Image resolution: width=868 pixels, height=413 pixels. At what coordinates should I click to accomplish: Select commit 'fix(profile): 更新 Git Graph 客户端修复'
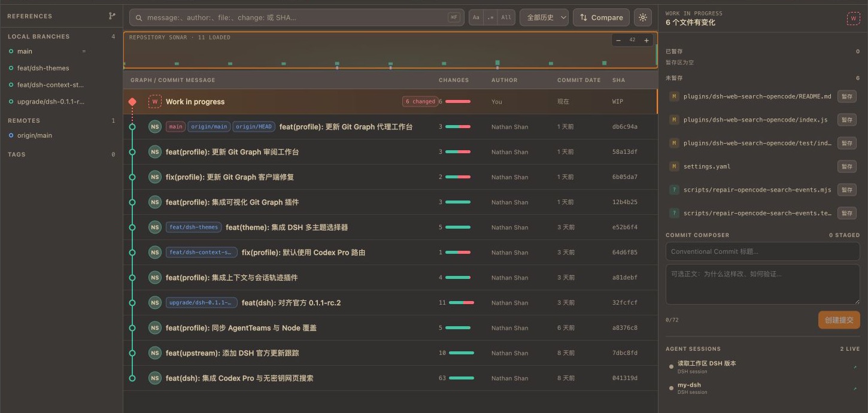(390, 177)
